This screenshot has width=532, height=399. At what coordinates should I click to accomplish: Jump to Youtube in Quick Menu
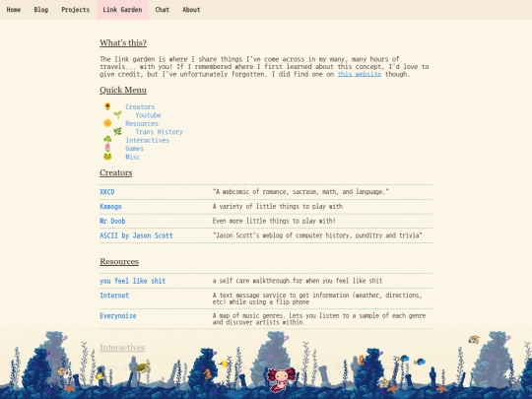pos(148,115)
